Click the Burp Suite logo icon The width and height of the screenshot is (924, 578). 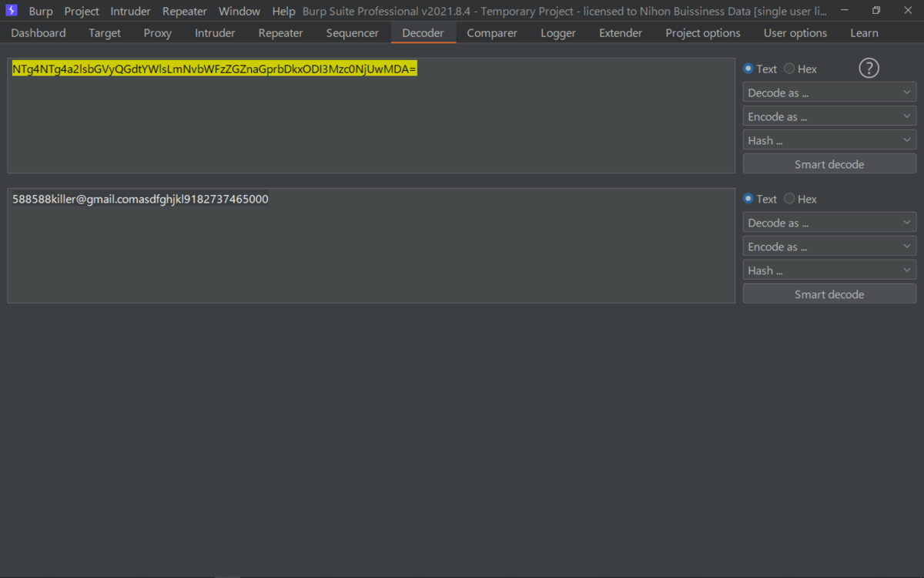coord(12,11)
